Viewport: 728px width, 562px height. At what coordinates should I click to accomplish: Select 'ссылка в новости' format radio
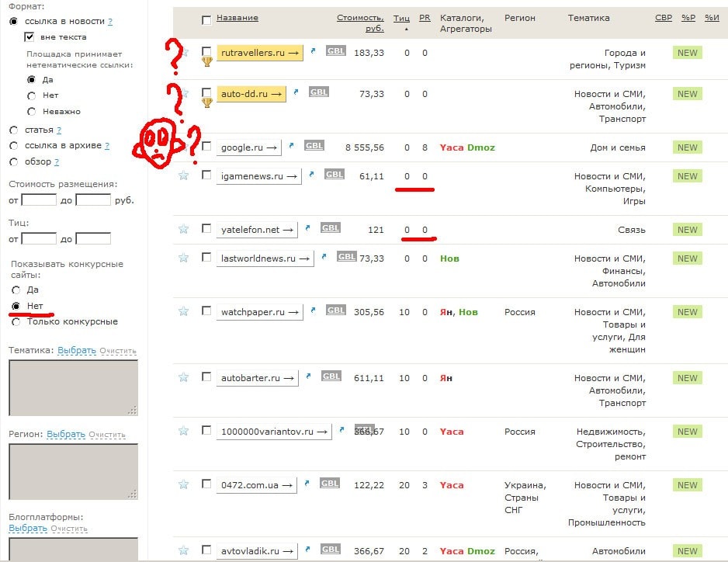[13, 22]
